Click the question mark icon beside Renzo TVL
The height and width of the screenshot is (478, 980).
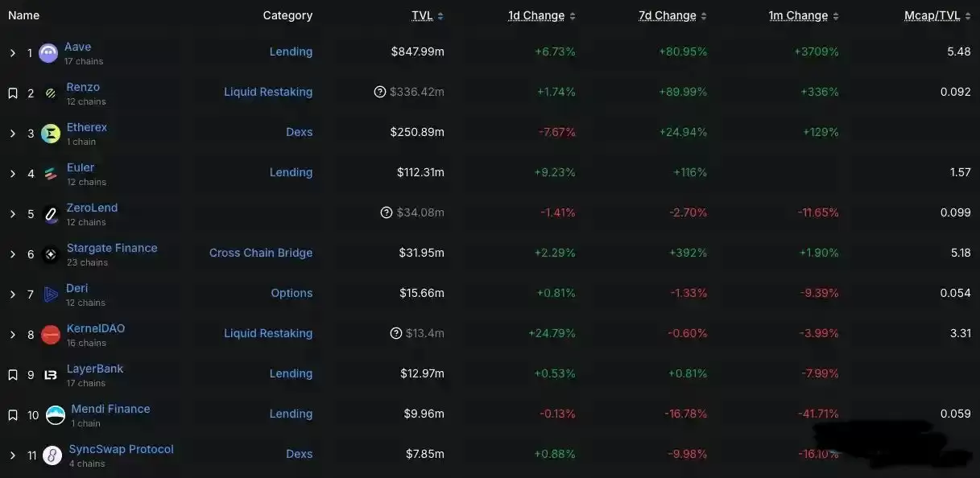380,92
